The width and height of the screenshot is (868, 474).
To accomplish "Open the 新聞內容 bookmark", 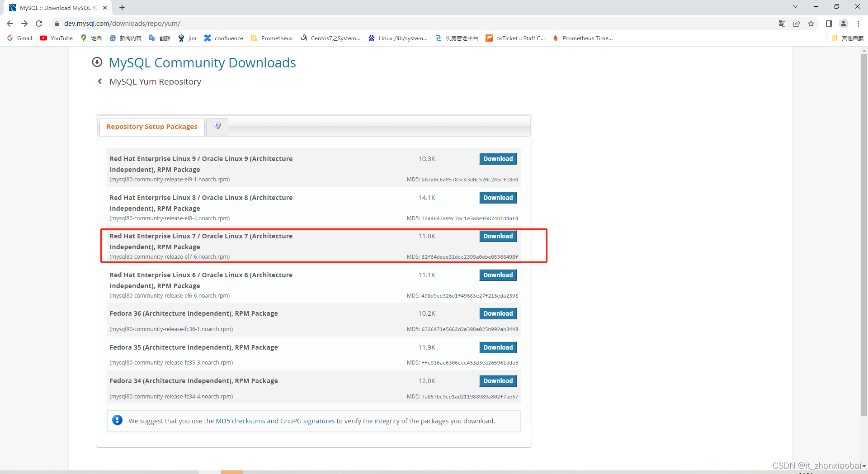I will [126, 38].
